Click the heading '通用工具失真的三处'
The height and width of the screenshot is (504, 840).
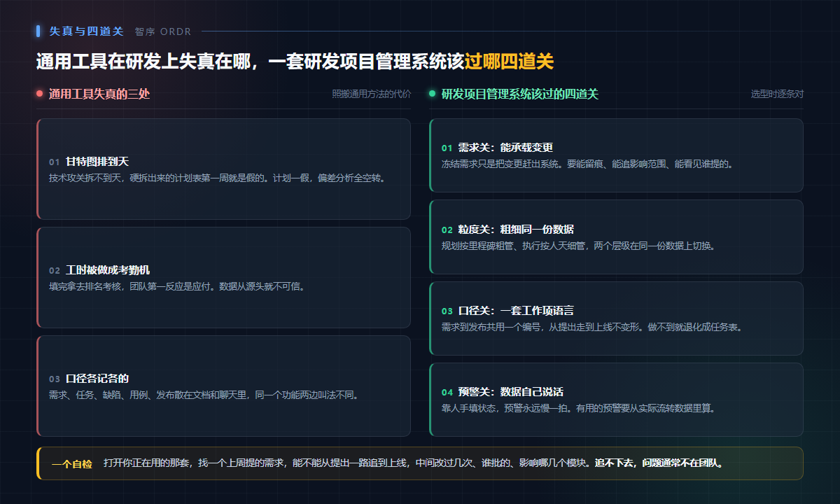99,94
